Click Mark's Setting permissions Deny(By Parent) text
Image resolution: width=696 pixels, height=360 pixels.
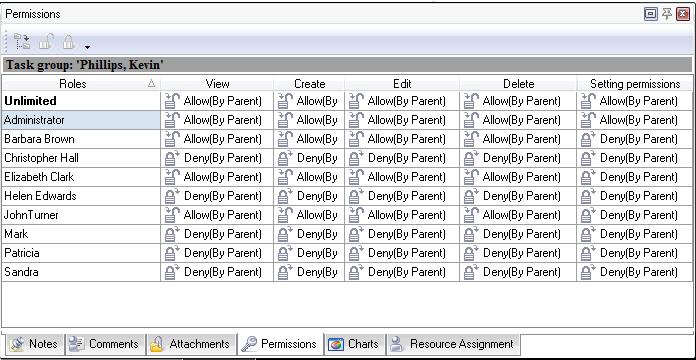click(639, 234)
